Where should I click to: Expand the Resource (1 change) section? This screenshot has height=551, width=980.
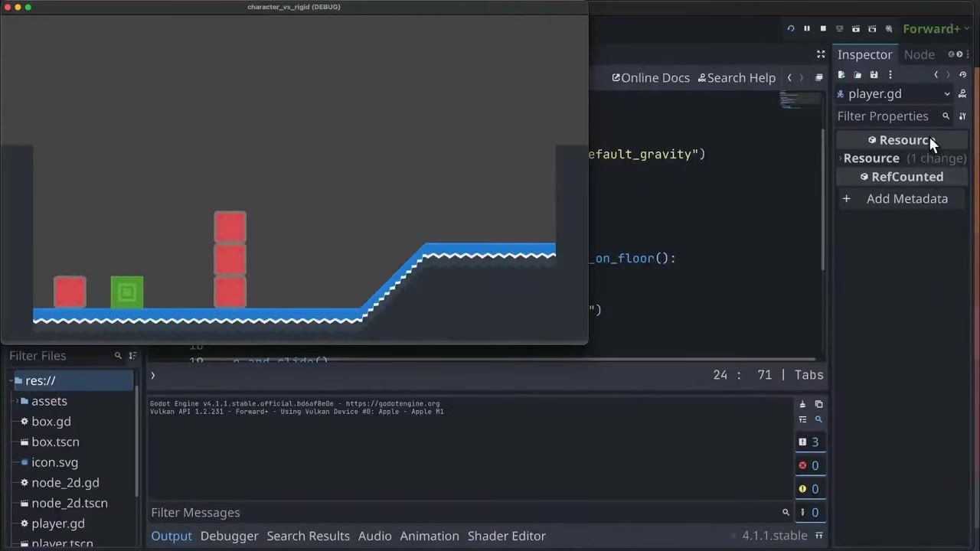[x=902, y=158]
